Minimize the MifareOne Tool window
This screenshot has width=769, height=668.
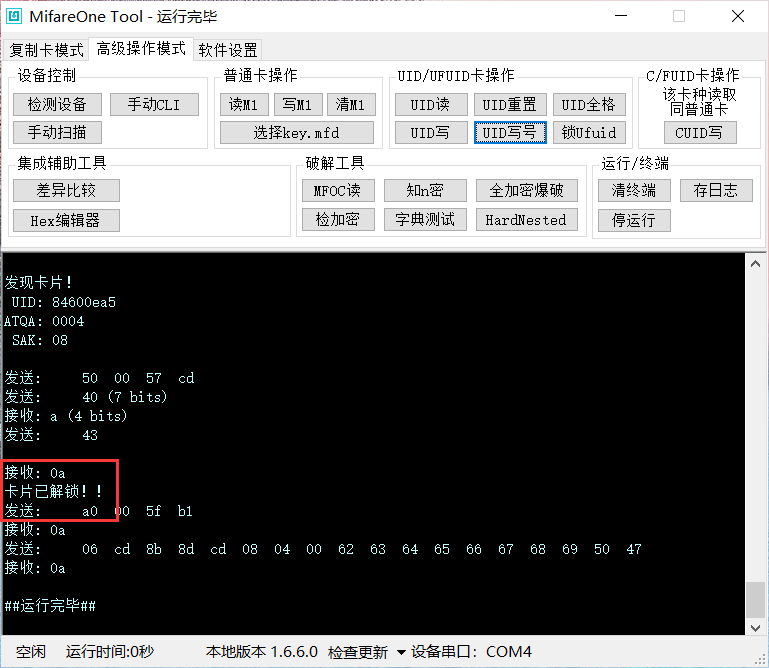pos(621,16)
